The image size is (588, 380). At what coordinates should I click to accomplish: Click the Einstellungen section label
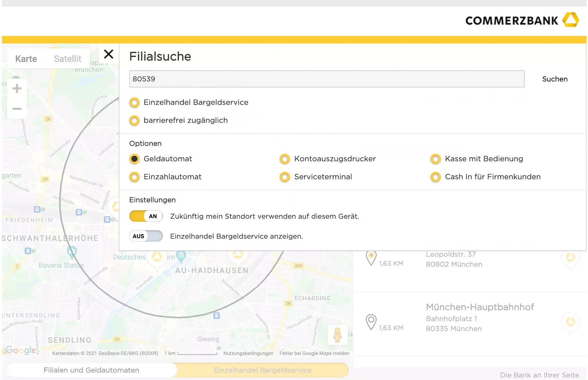click(x=152, y=200)
